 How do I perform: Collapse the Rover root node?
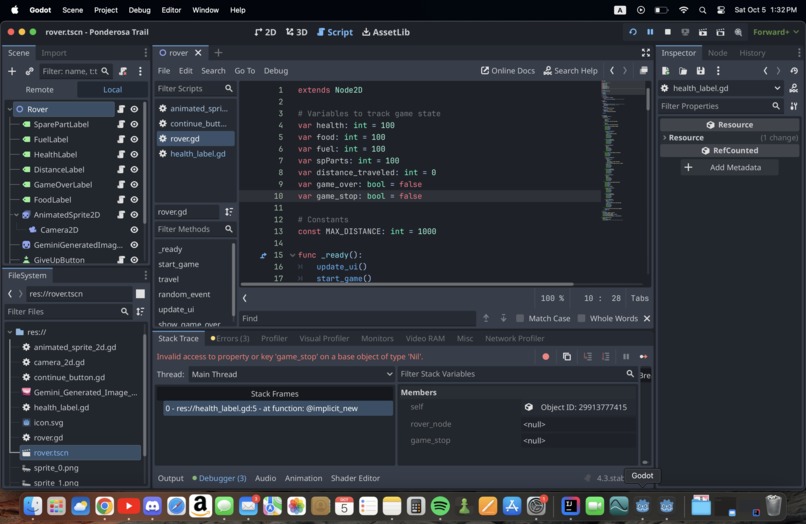coord(10,109)
